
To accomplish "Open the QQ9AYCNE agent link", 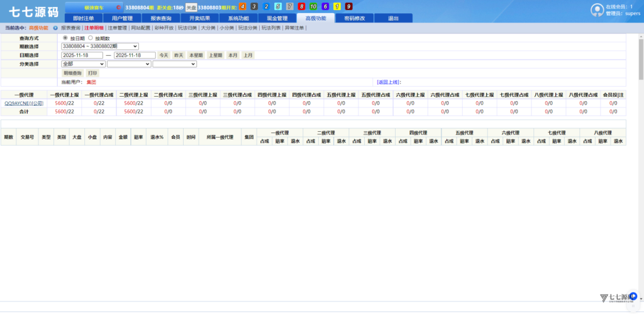I will [x=23, y=103].
